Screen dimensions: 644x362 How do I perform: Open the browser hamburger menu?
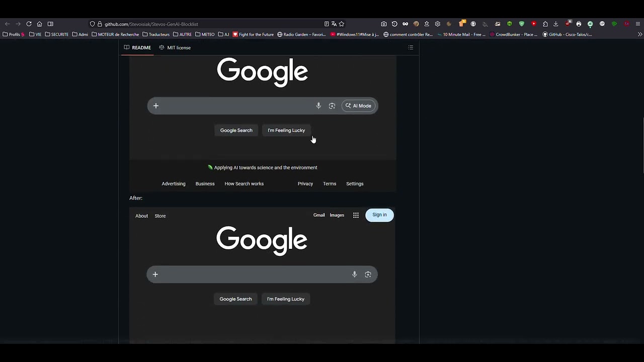pyautogui.click(x=638, y=24)
